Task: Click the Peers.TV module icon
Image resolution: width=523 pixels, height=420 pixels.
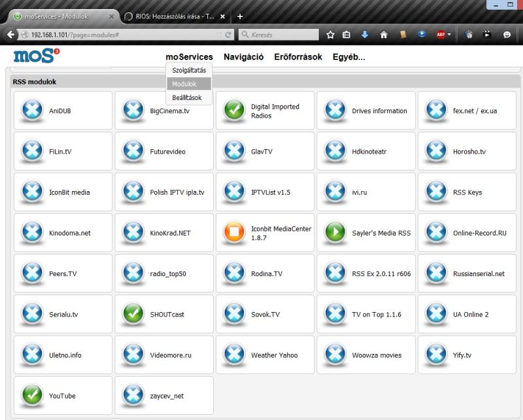Action: click(x=32, y=272)
